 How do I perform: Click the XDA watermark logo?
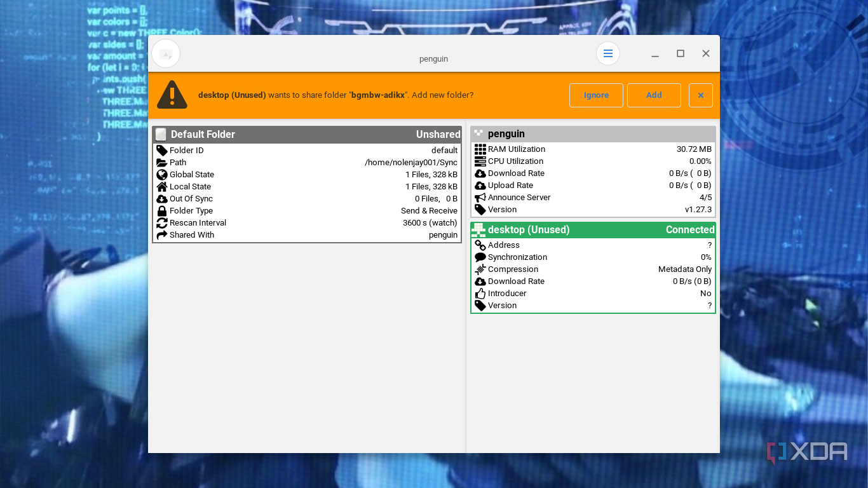pyautogui.click(x=808, y=452)
